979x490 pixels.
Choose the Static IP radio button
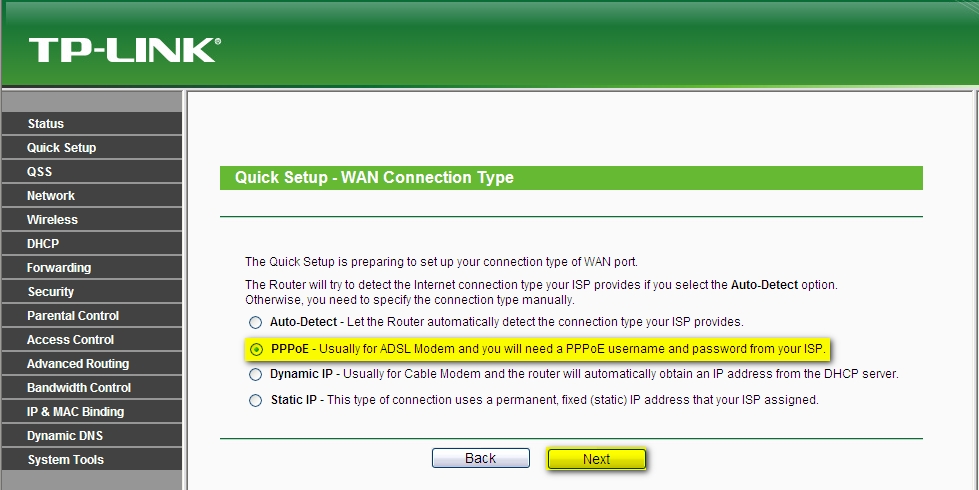click(255, 400)
